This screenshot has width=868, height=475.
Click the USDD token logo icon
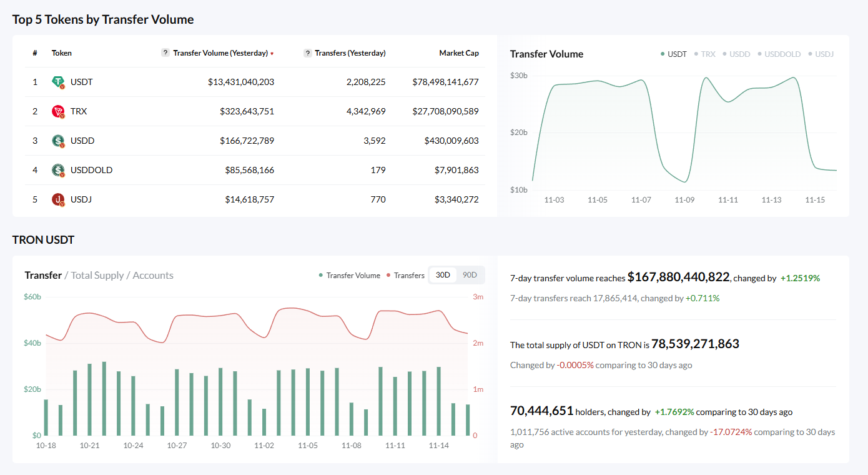58,141
